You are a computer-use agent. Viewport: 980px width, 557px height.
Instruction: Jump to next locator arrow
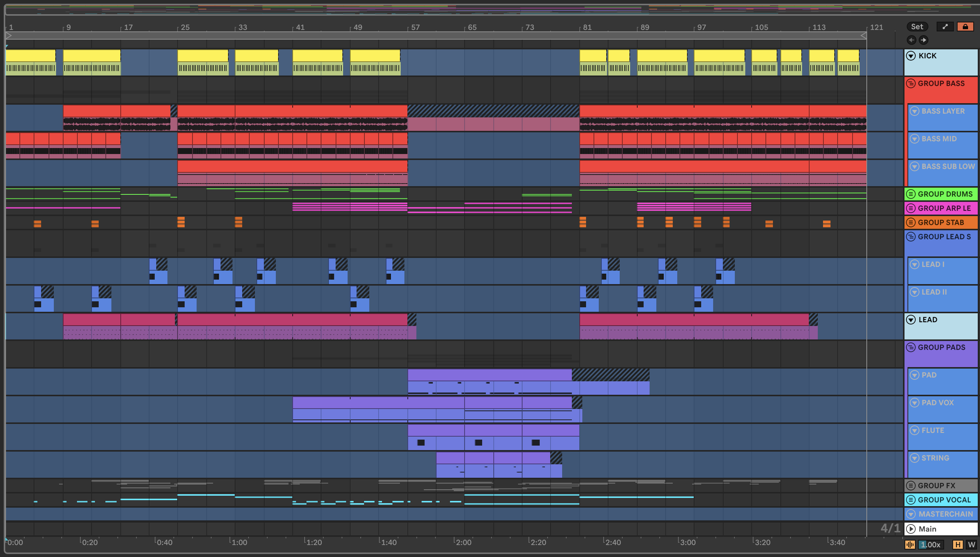click(x=924, y=40)
